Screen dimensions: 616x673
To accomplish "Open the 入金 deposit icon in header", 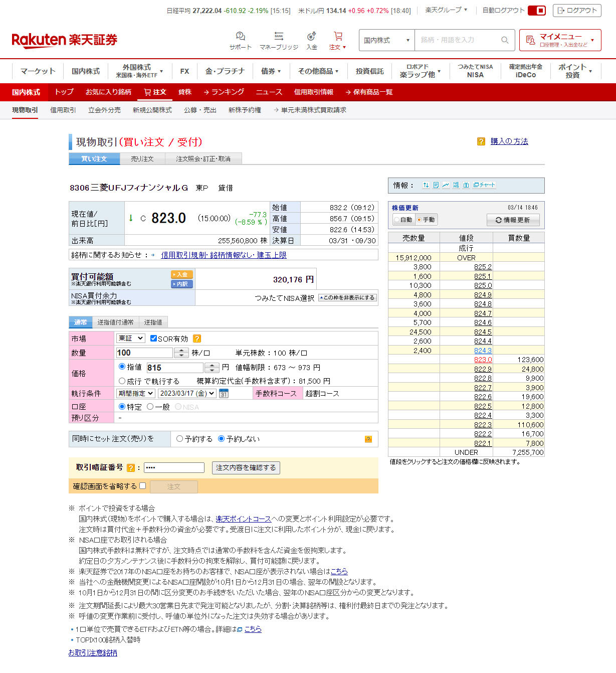I will [x=311, y=37].
